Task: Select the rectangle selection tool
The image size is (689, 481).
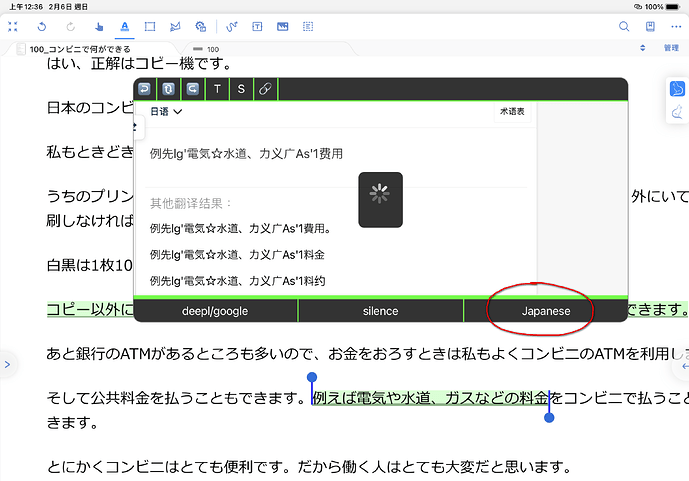Action: (150, 27)
